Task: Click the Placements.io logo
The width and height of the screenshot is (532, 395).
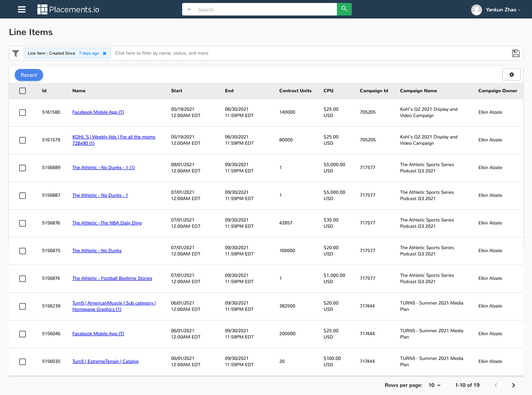Action: [x=68, y=9]
